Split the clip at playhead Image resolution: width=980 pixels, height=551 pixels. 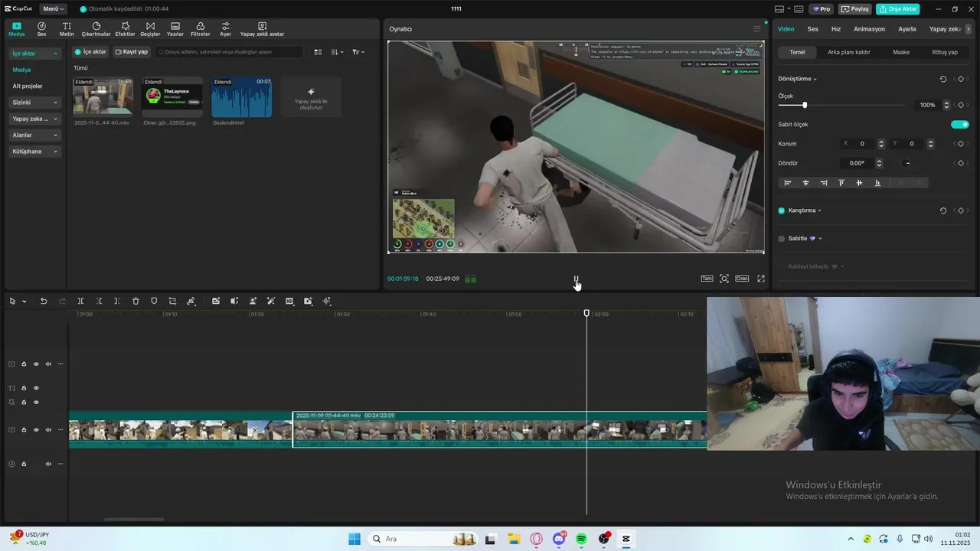(x=80, y=302)
